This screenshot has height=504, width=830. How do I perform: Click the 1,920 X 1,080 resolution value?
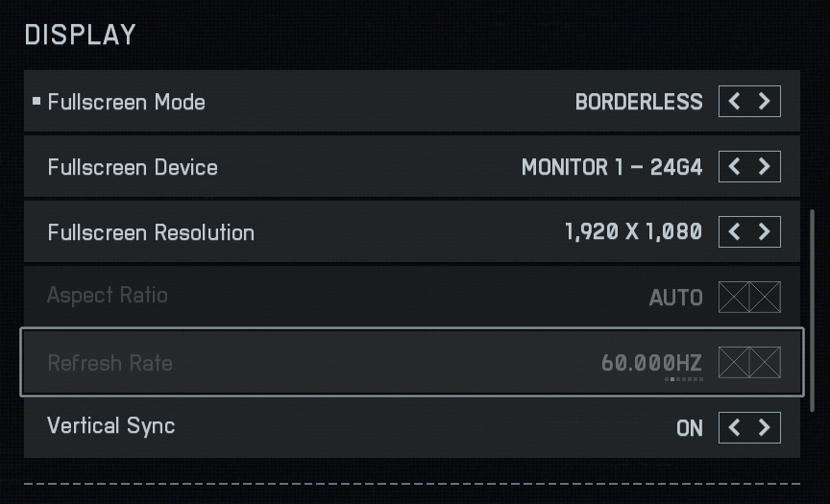point(633,232)
